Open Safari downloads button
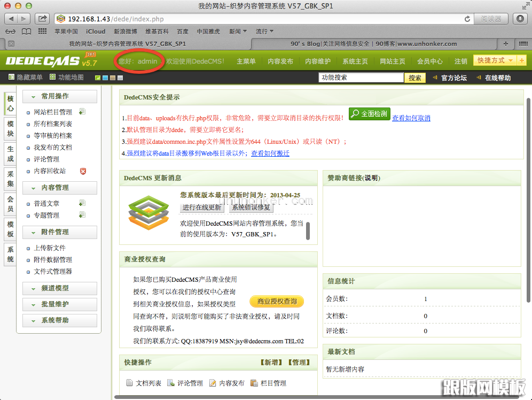The height and width of the screenshot is (400, 532). pyautogui.click(x=520, y=19)
